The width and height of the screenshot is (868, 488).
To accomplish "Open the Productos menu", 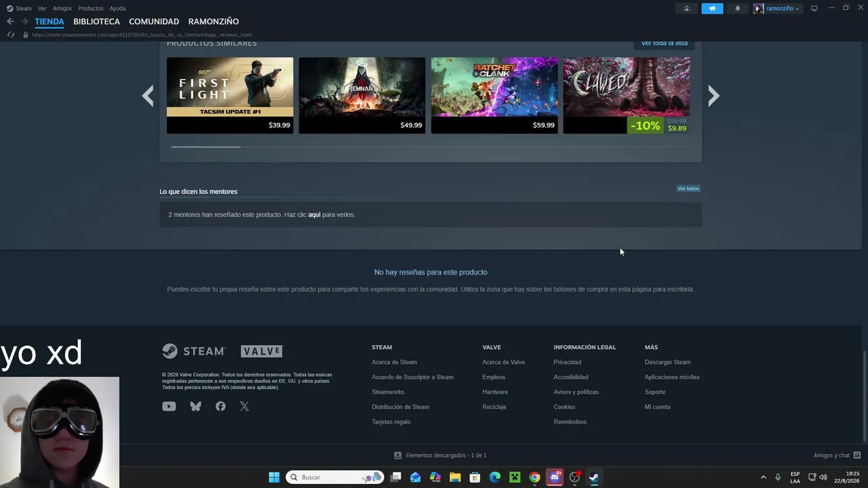I will point(91,9).
